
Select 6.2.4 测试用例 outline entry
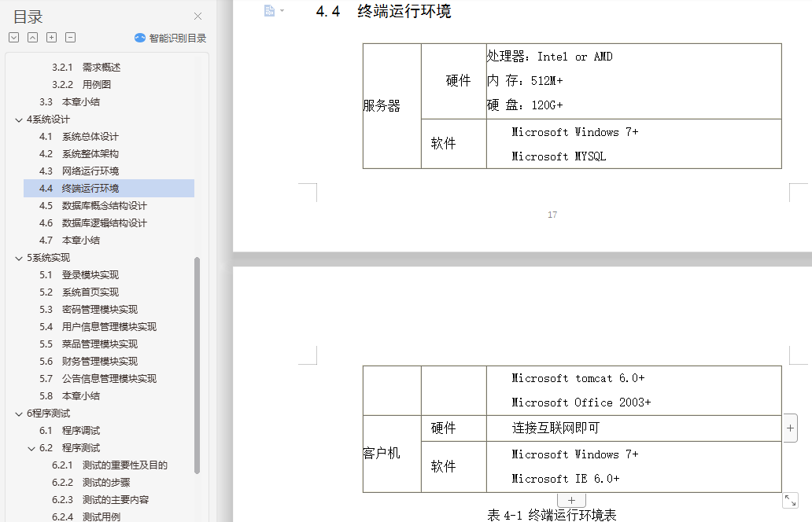pos(86,516)
